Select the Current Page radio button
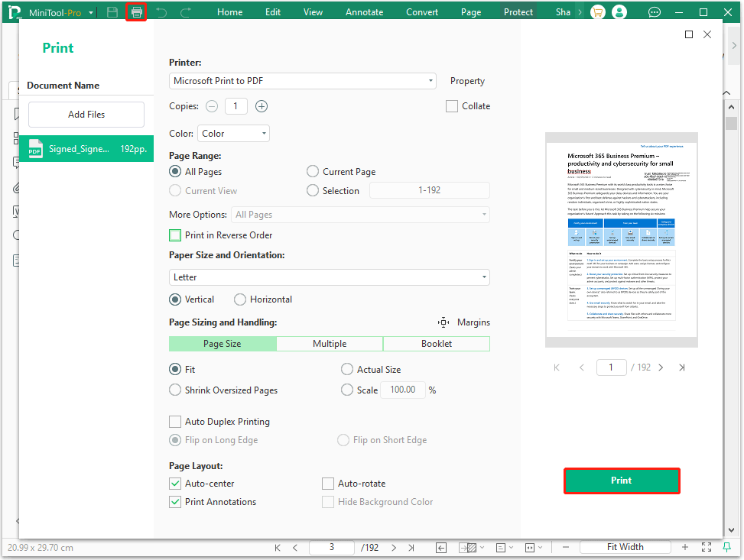 click(x=313, y=171)
